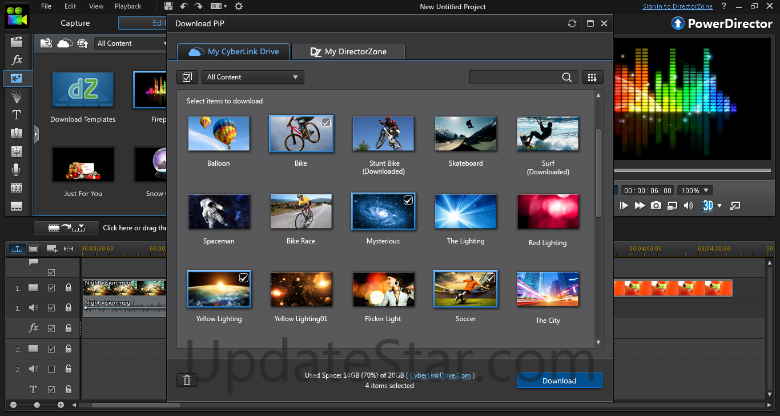Click the timeline zoom out minus button
Screen dimensions: 780x416
coord(13,405)
